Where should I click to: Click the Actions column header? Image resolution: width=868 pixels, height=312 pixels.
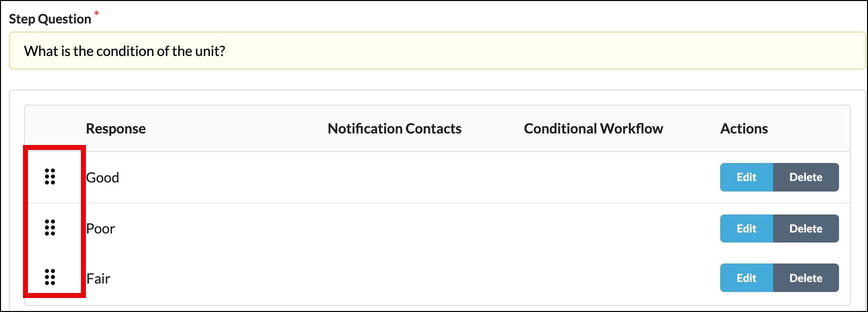[x=744, y=129]
